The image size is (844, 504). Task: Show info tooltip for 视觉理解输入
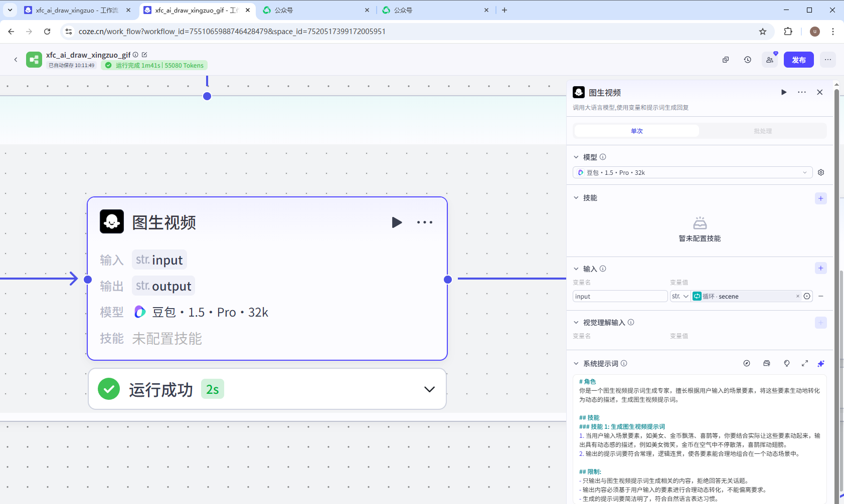point(631,322)
